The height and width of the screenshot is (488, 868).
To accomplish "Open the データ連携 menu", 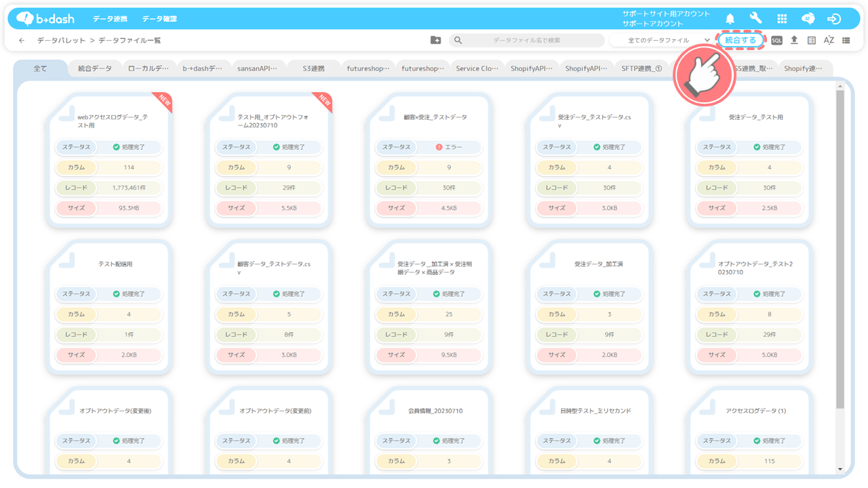I will click(x=110, y=19).
